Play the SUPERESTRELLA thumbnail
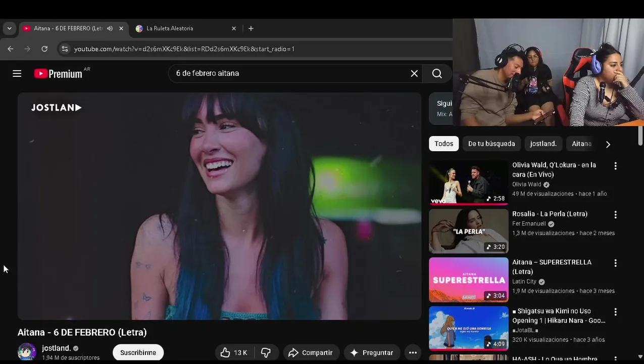 [469, 280]
